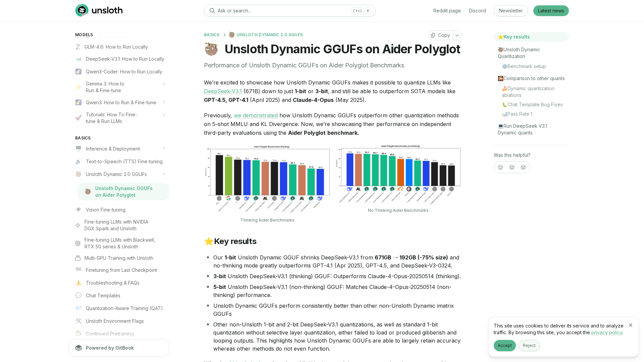Click the copy page icon

[433, 35]
